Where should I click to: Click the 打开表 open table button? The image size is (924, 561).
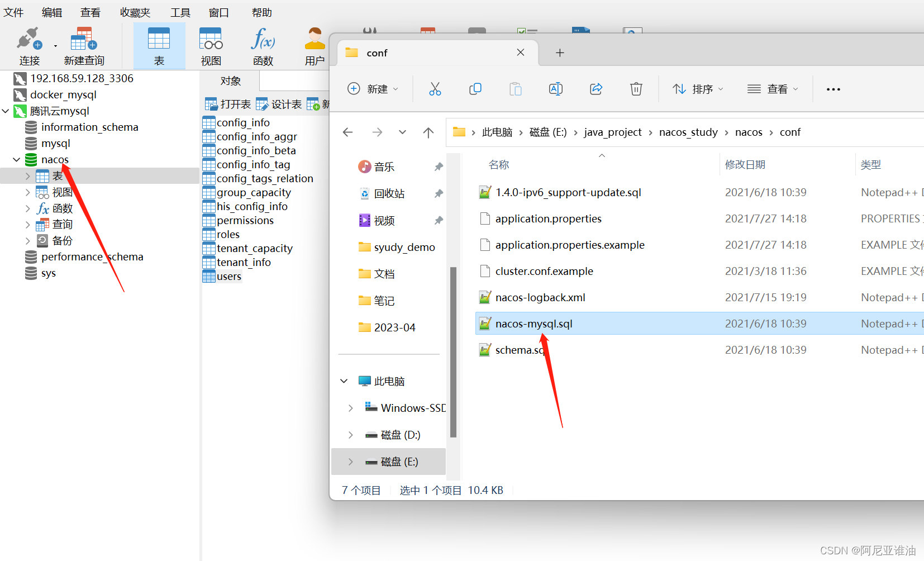(x=228, y=104)
